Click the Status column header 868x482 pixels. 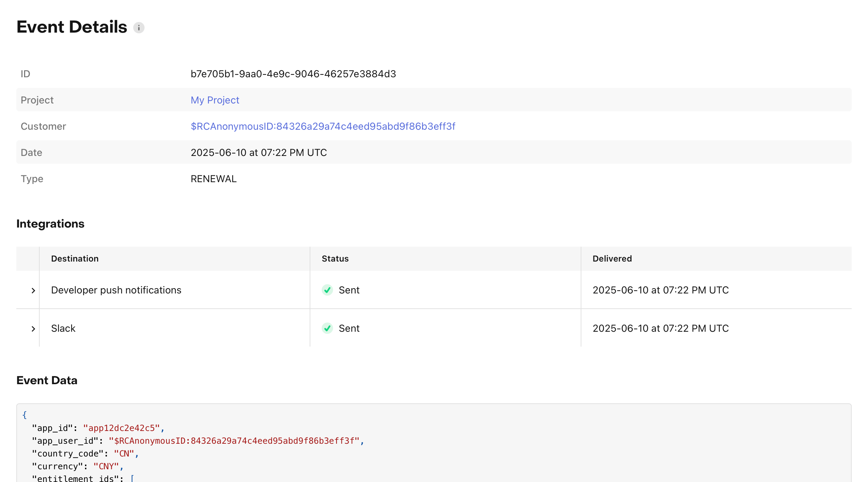point(335,259)
